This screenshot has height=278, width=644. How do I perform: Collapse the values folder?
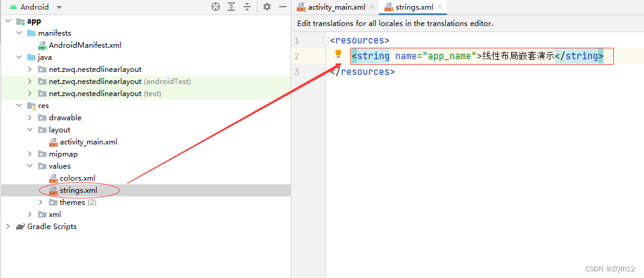click(30, 166)
